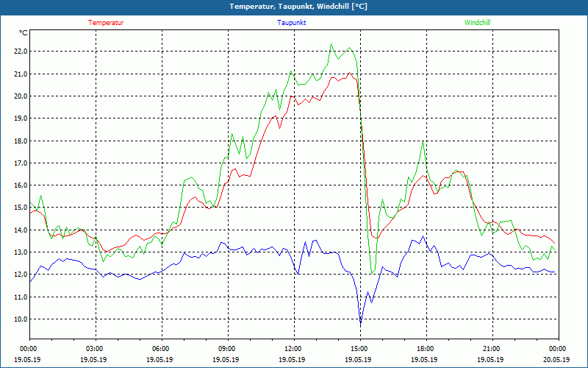Screen dimensions: 588x368
Task: Click the 10,0 y-axis value
Action: (x=21, y=319)
